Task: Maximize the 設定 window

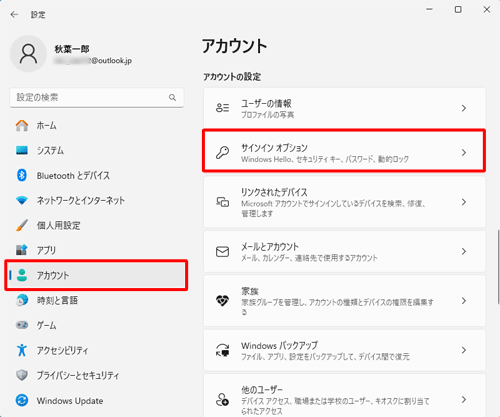Action: pos(458,10)
